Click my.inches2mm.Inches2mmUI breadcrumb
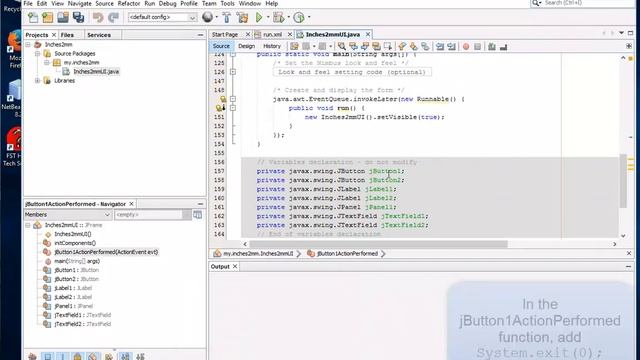 pyautogui.click(x=258, y=253)
